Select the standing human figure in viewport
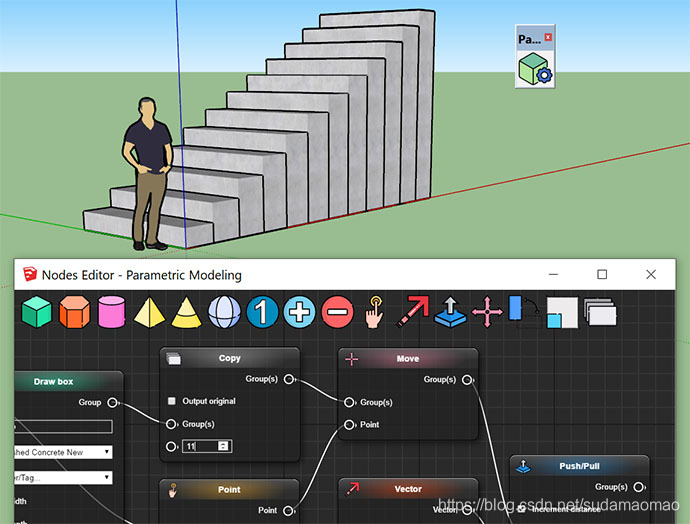Viewport: 690px width, 524px height. tap(148, 174)
